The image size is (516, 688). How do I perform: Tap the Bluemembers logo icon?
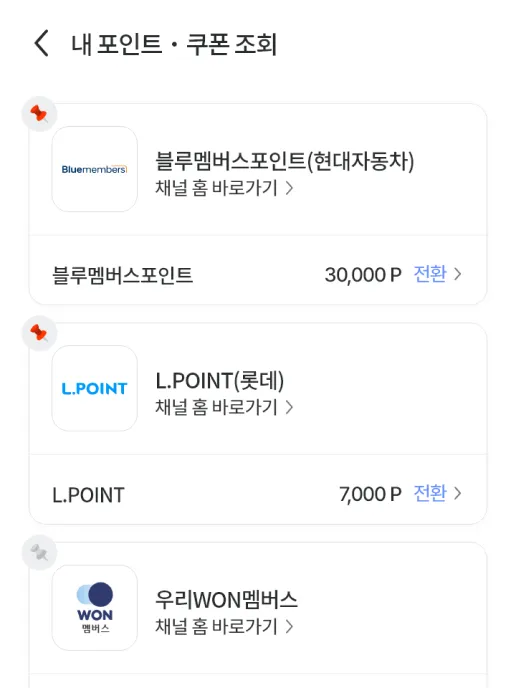pyautogui.click(x=95, y=169)
